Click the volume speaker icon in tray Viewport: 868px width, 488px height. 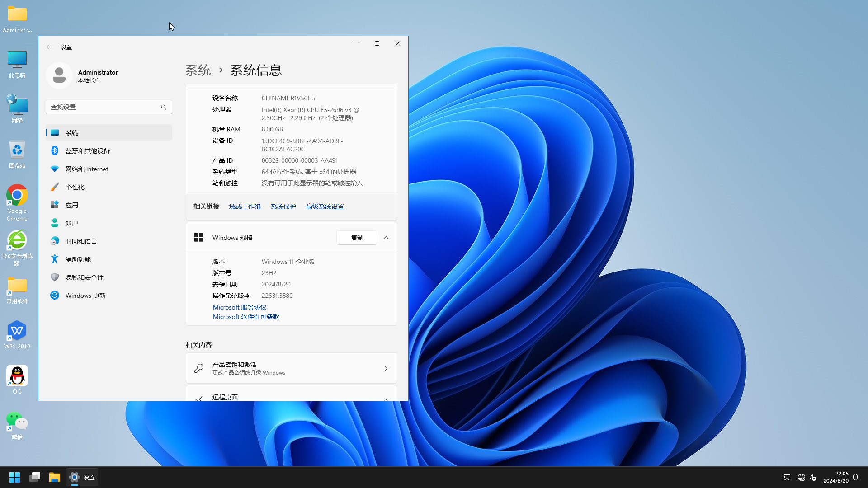click(x=813, y=477)
